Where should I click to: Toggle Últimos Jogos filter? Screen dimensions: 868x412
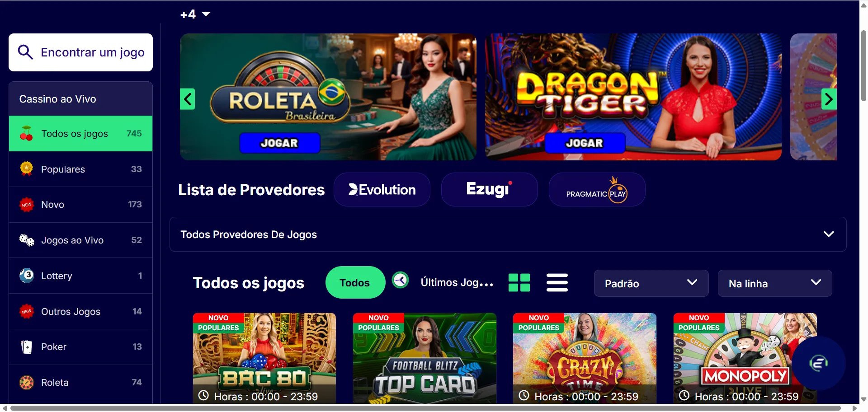[x=457, y=283]
